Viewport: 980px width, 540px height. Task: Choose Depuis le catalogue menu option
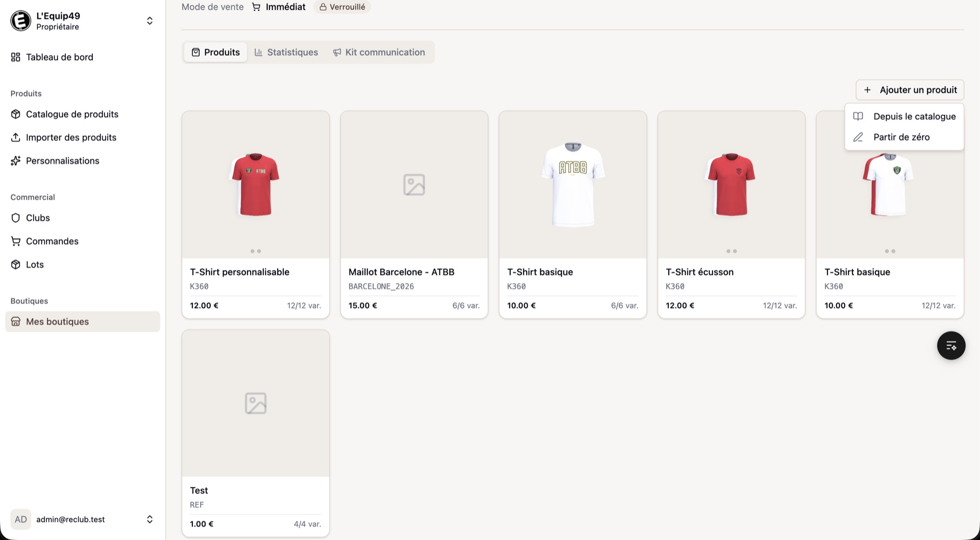pyautogui.click(x=914, y=116)
